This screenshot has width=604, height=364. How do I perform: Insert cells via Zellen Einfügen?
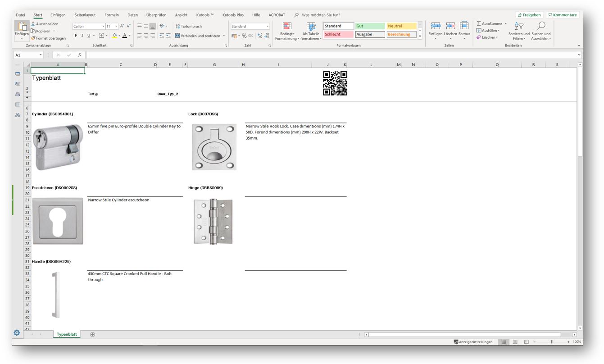coord(436,30)
